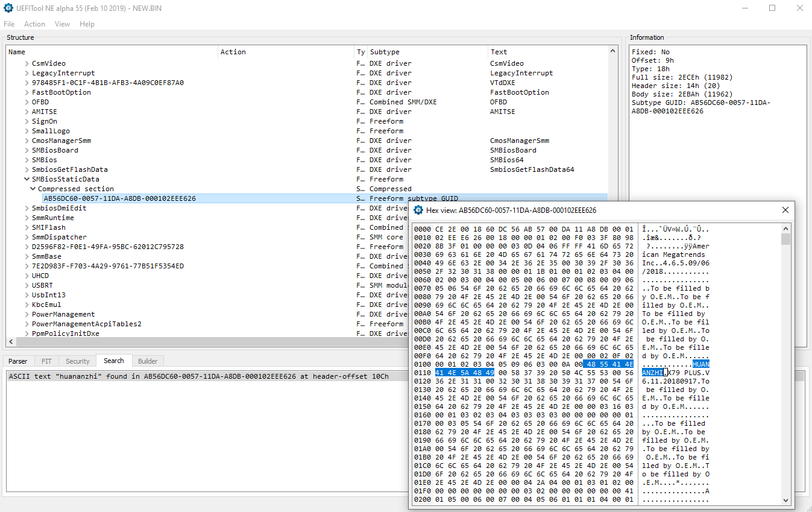Click the "SmbiosGetFlashData64" text cell

[x=532, y=169]
